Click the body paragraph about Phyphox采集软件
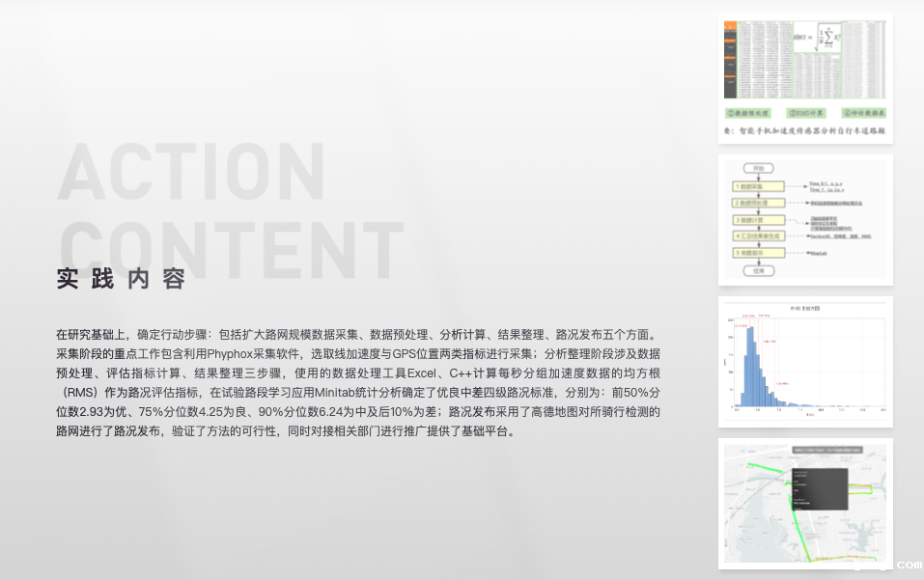This screenshot has width=924, height=580. pyautogui.click(x=358, y=382)
